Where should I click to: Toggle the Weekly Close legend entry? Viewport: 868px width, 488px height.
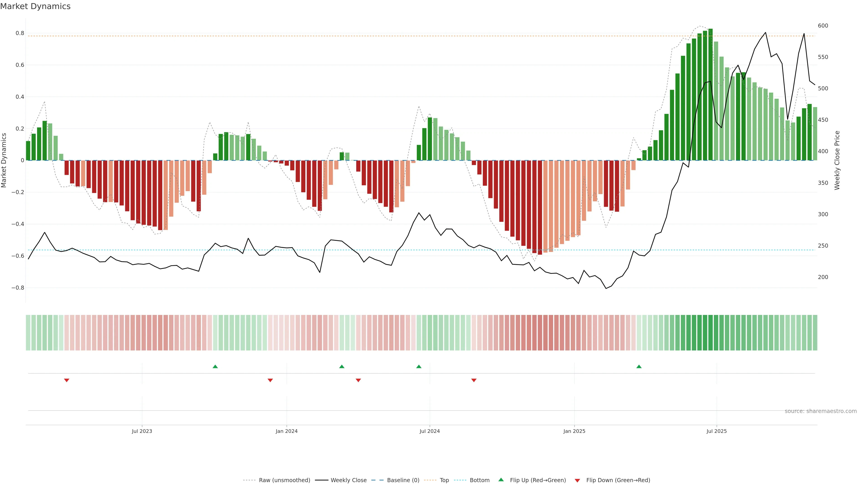[x=348, y=480]
